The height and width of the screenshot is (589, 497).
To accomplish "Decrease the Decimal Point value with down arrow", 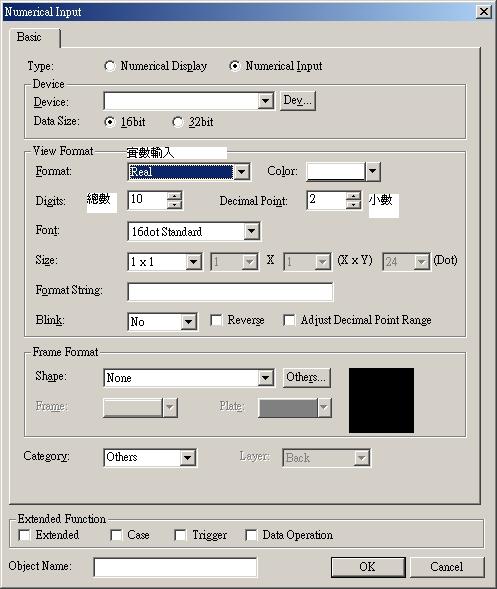I will 353,204.
